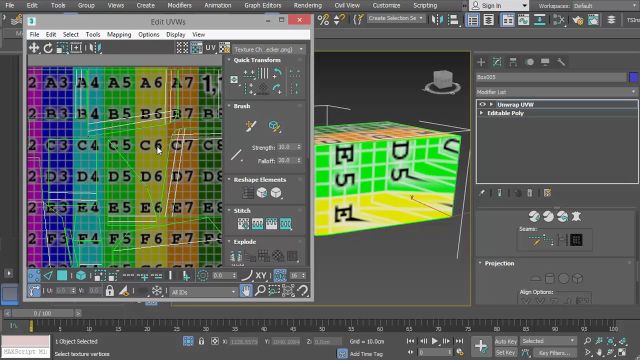Open the Tools menu in Edit UVWs
This screenshot has height=360, width=640.
(93, 35)
